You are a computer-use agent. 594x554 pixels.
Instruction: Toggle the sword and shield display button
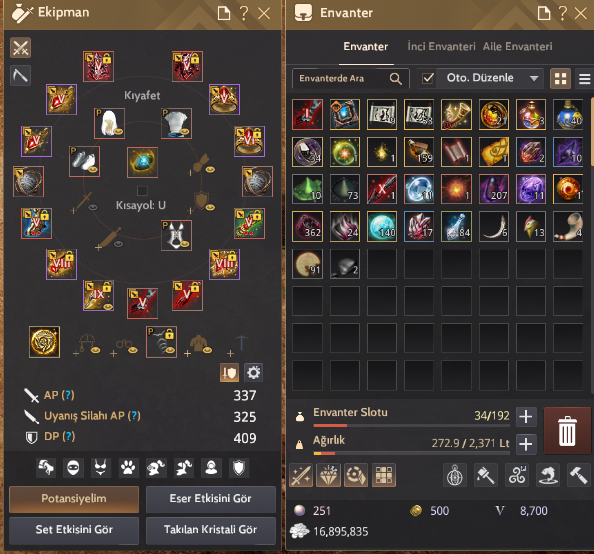(x=229, y=373)
